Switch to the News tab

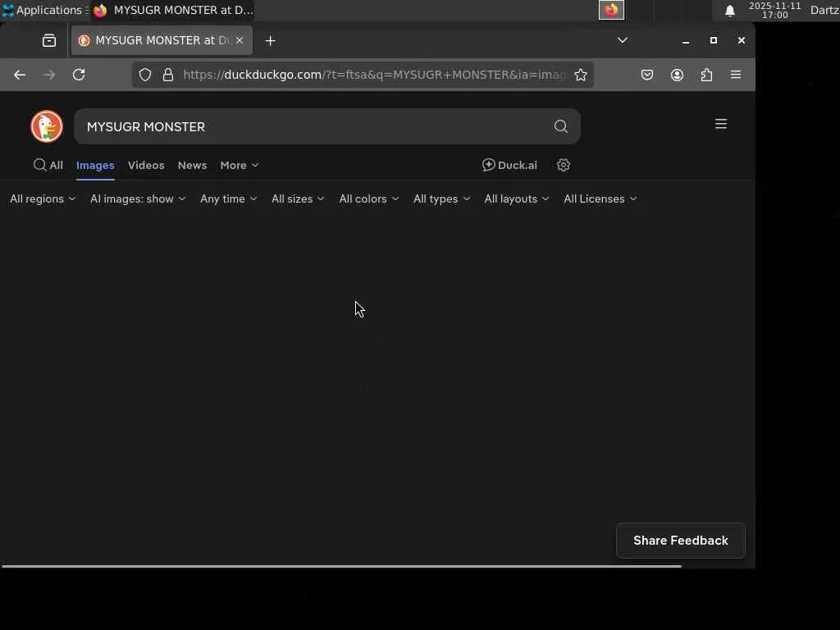click(x=192, y=165)
